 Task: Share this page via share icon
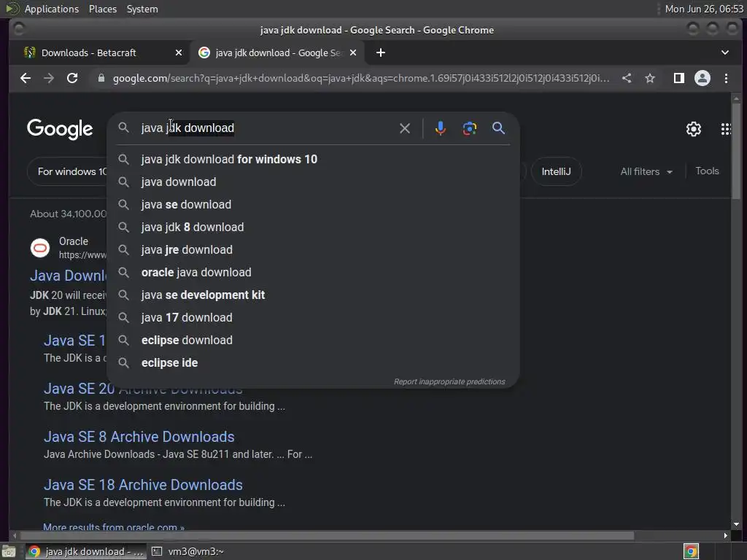(x=627, y=78)
